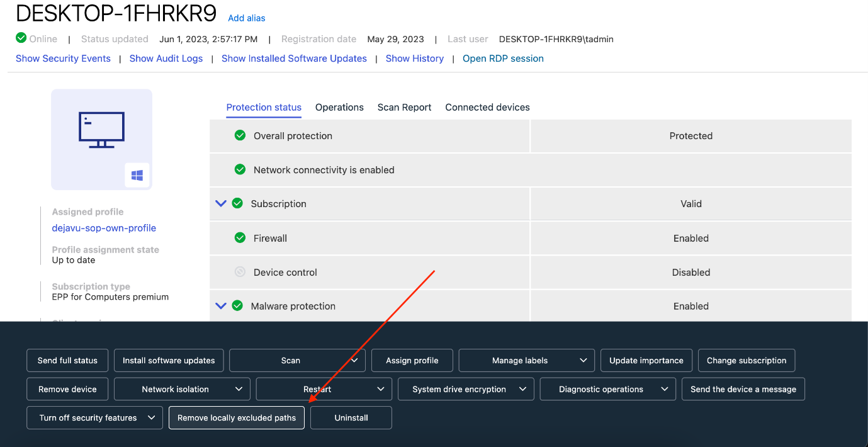Expand the Malware protection row chevron
Screen dimensions: 868x447
pyautogui.click(x=220, y=306)
